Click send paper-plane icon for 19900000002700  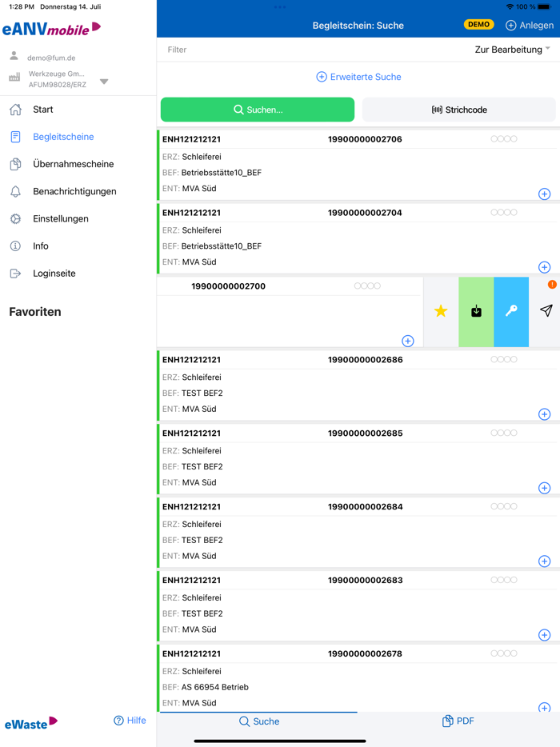(546, 311)
